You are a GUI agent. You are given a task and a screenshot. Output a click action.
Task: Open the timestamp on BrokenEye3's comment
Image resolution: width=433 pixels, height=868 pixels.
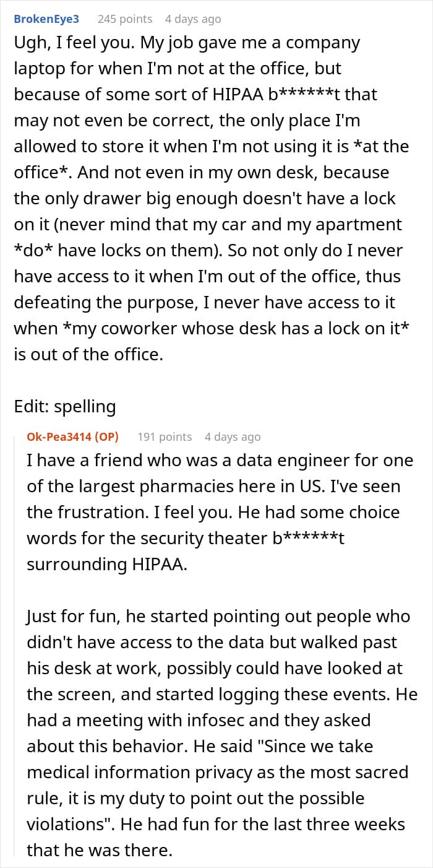[x=193, y=19]
